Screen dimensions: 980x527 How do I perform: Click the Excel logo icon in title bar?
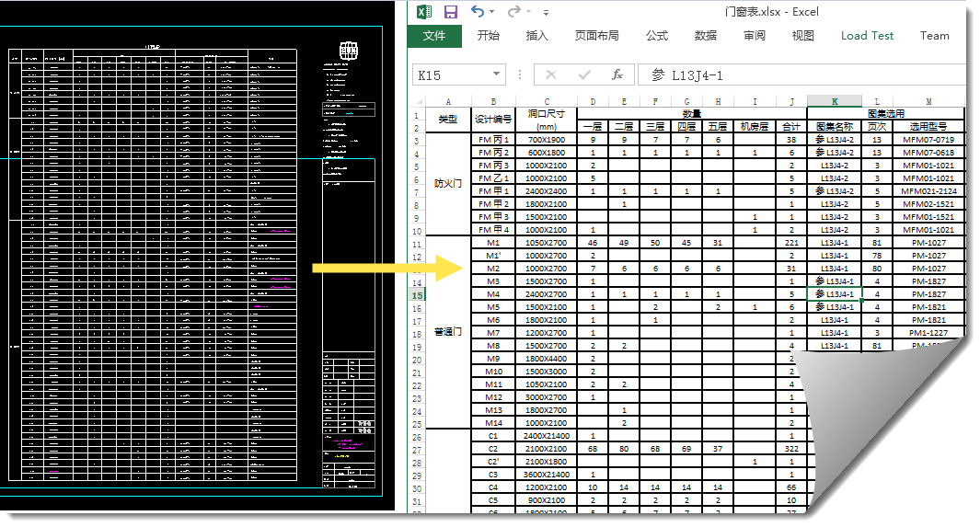coord(423,12)
